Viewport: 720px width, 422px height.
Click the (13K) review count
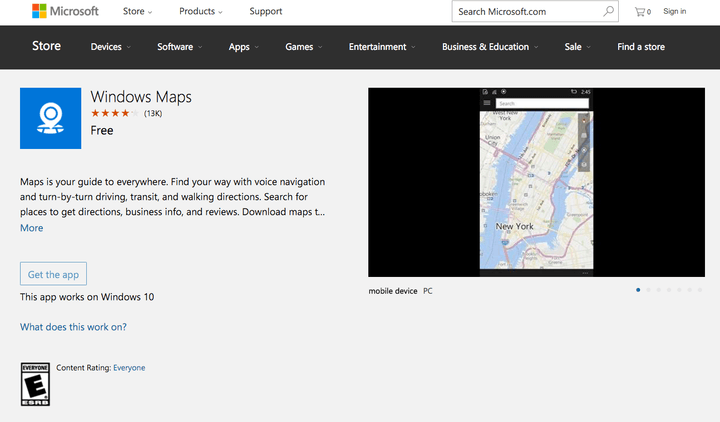coord(153,113)
